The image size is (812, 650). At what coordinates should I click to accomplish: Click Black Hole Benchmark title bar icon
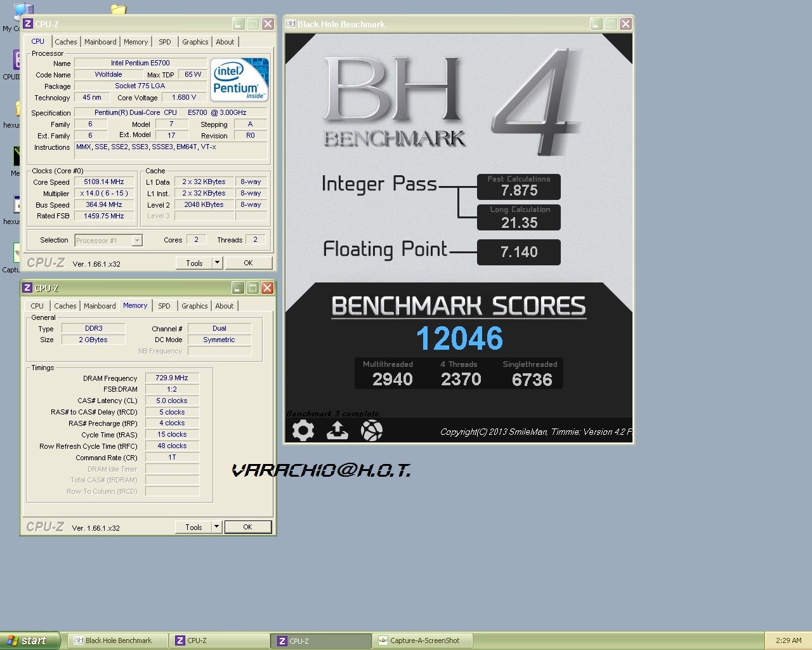(x=291, y=24)
